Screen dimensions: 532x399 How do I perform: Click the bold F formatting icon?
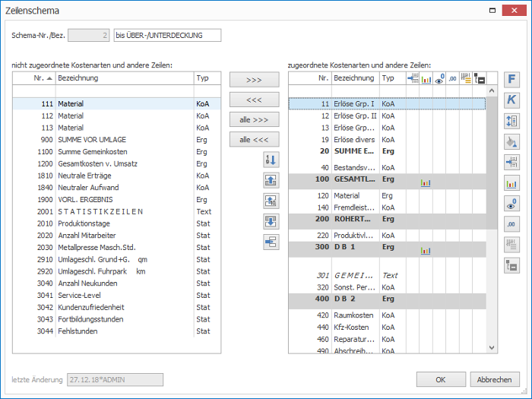tap(511, 79)
